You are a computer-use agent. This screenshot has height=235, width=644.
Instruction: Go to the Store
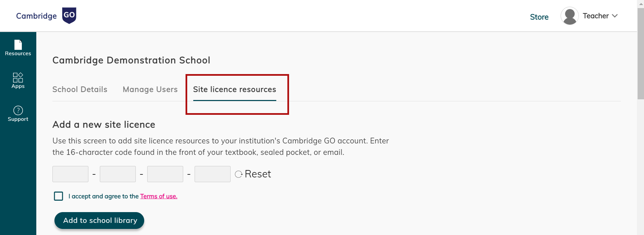coord(539,16)
